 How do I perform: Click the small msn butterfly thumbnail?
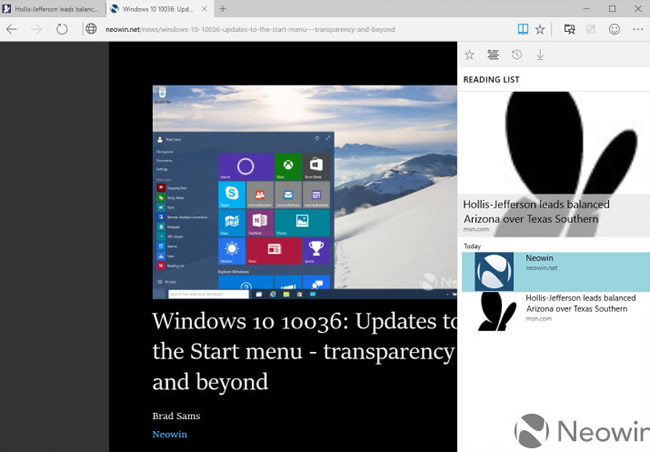coord(497,311)
